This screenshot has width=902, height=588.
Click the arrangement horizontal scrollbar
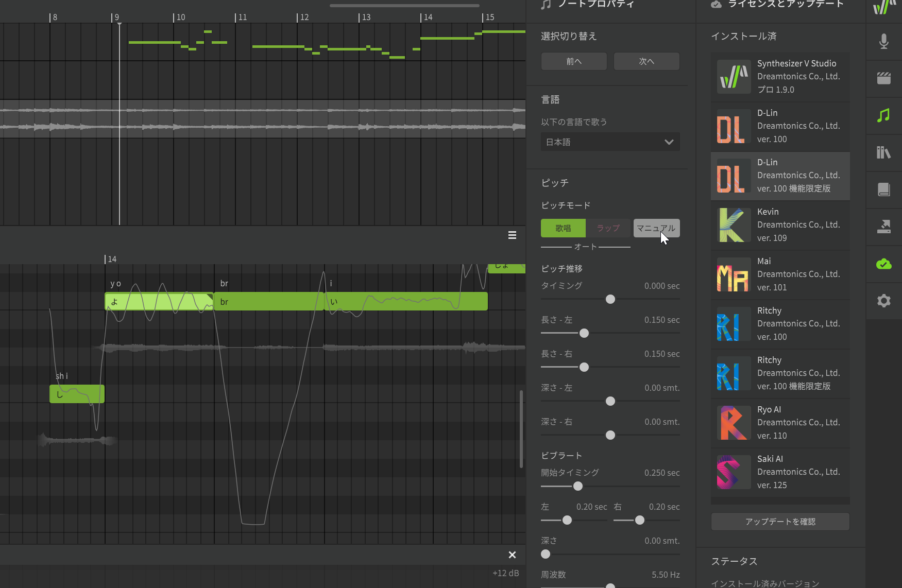404,6
